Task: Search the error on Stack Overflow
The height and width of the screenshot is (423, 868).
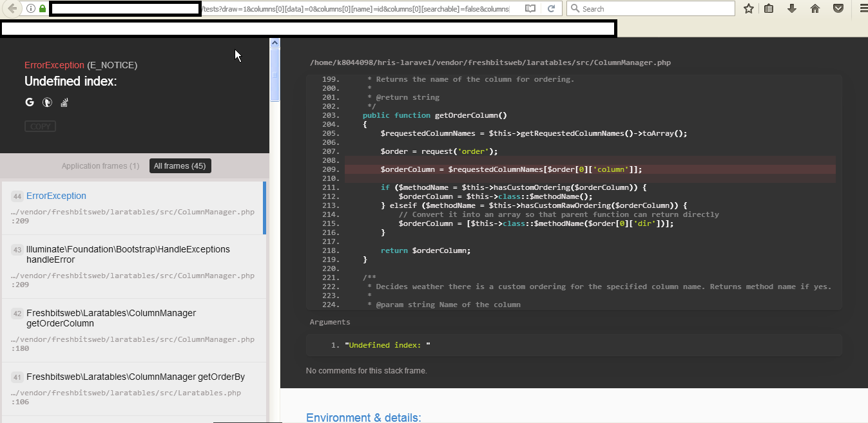Action: click(x=64, y=102)
